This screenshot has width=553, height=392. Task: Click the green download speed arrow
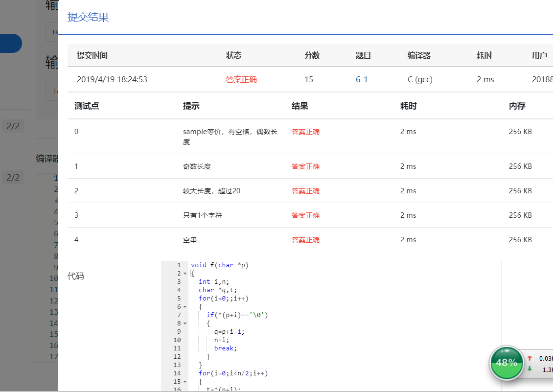coord(530,369)
